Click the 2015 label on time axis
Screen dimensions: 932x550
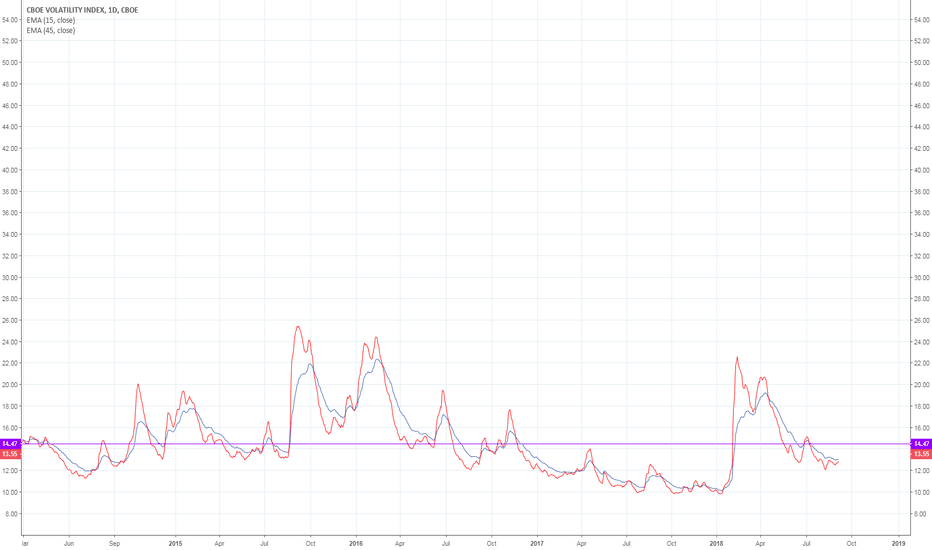pos(175,543)
